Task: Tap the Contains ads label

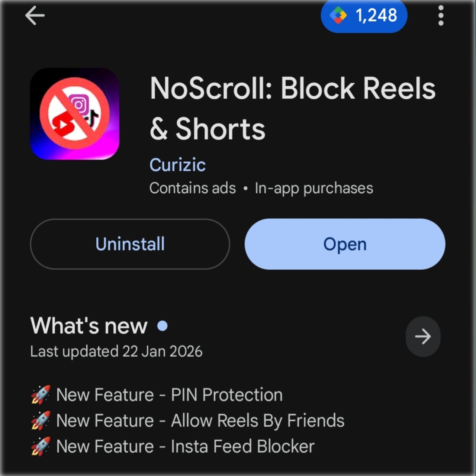Action: (x=193, y=188)
